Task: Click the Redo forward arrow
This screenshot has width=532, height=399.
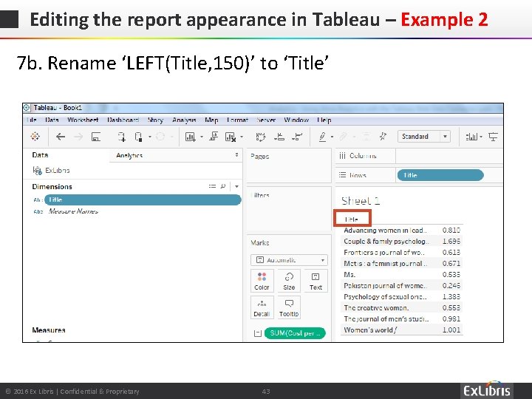Action: (x=78, y=137)
